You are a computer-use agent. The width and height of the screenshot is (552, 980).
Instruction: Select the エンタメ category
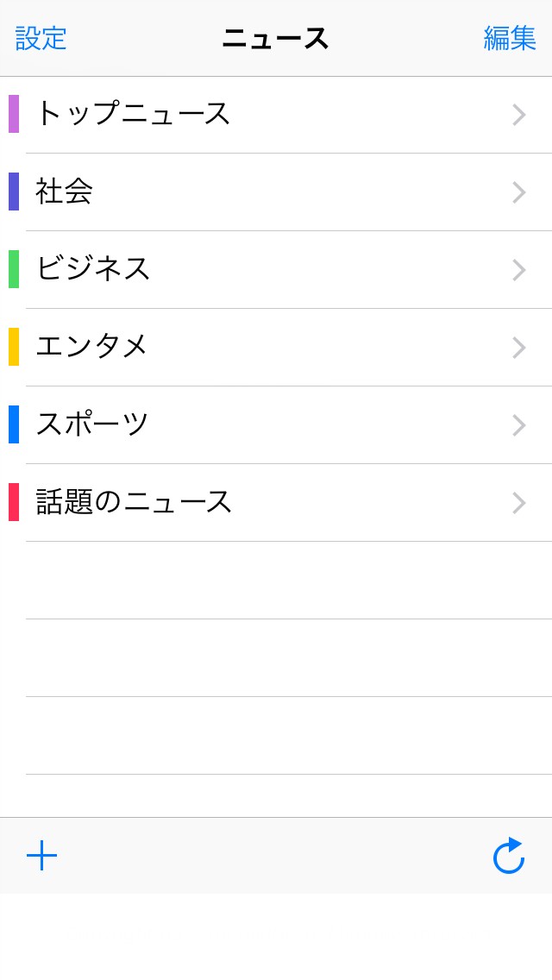(92, 347)
